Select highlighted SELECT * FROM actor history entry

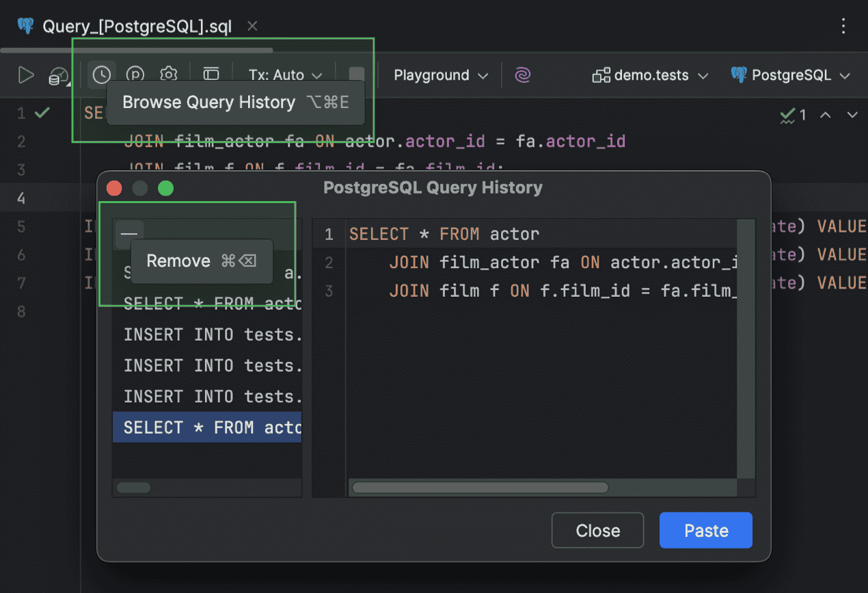(x=207, y=427)
